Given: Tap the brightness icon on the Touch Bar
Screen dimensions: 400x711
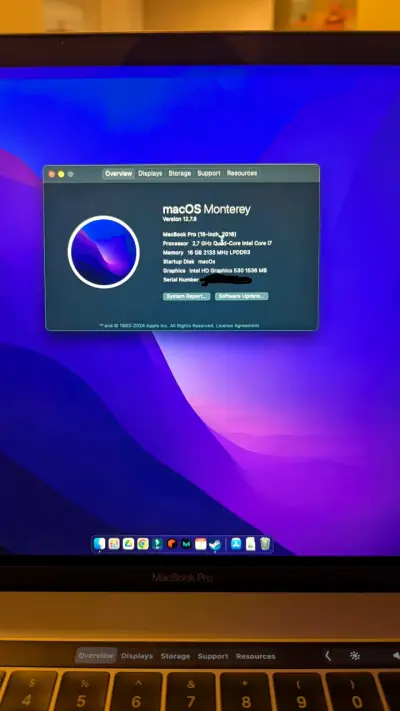Looking at the screenshot, I should [x=355, y=656].
